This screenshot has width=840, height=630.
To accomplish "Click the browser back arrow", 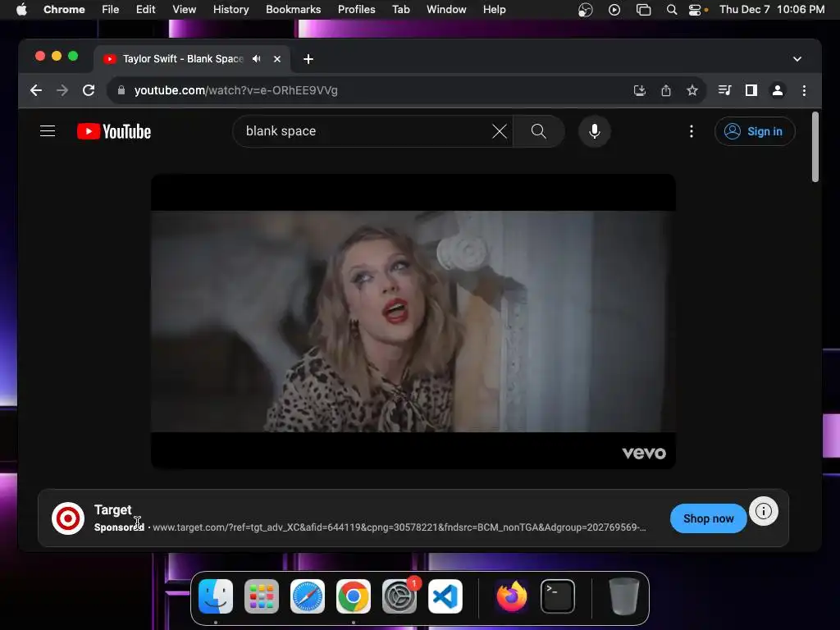I will [x=36, y=90].
